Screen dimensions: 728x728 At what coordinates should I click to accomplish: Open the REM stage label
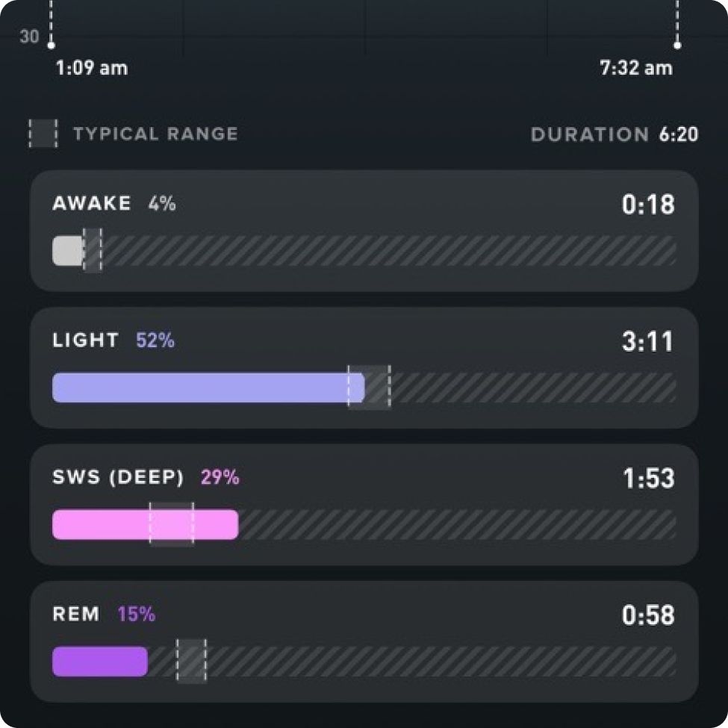76,615
